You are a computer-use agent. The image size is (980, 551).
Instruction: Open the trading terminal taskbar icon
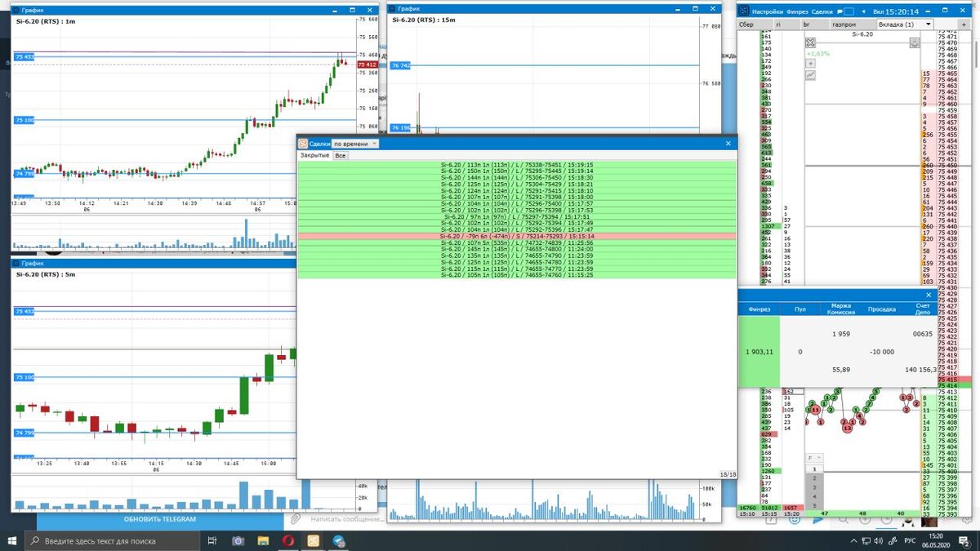pos(314,540)
